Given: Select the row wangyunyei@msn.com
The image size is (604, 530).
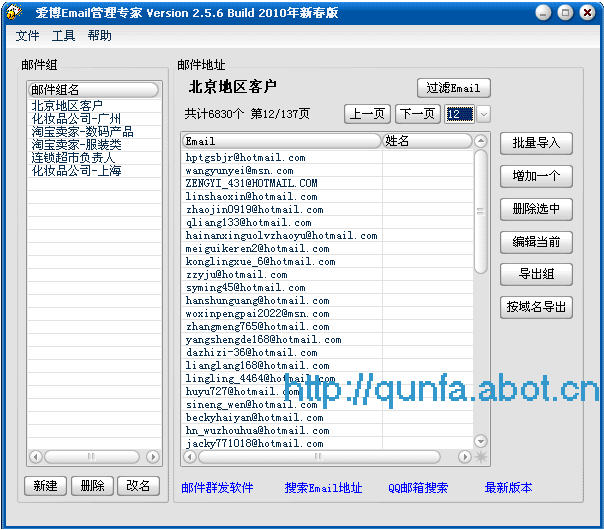Looking at the screenshot, I should coord(328,171).
